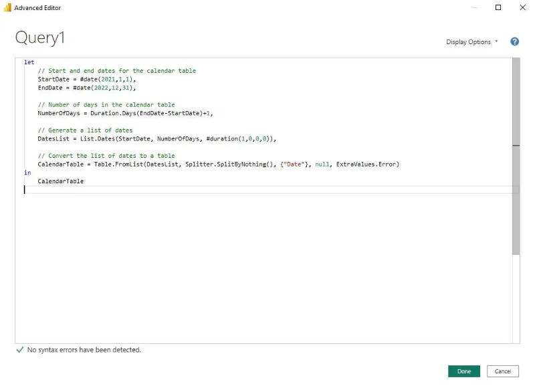
Task: Click the line 'StartDate = #date(2021,1,1),'
Action: [87, 79]
